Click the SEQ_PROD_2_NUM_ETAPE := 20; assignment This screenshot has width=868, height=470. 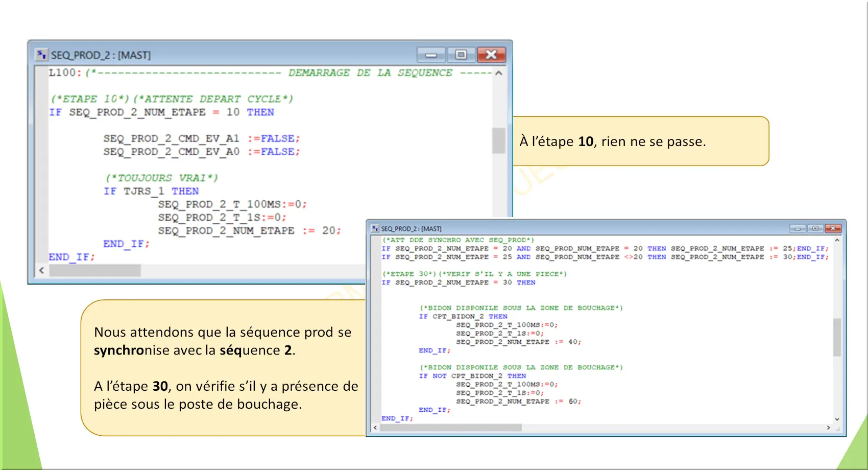249,230
